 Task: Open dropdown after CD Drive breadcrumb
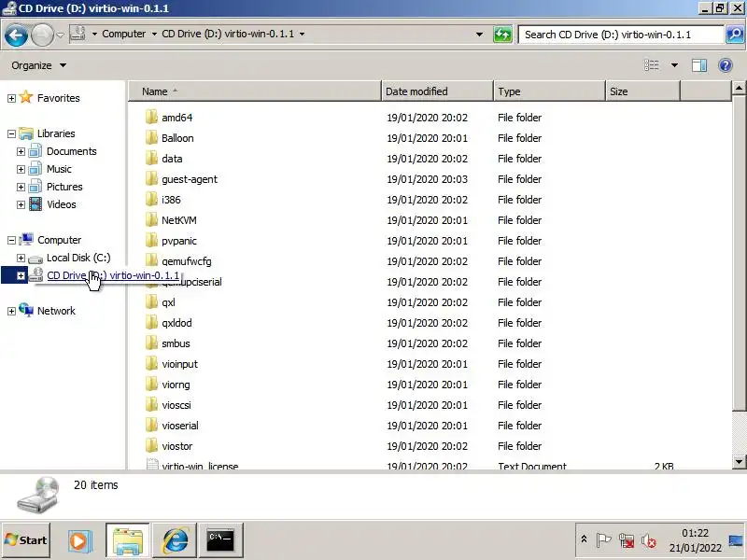302,34
